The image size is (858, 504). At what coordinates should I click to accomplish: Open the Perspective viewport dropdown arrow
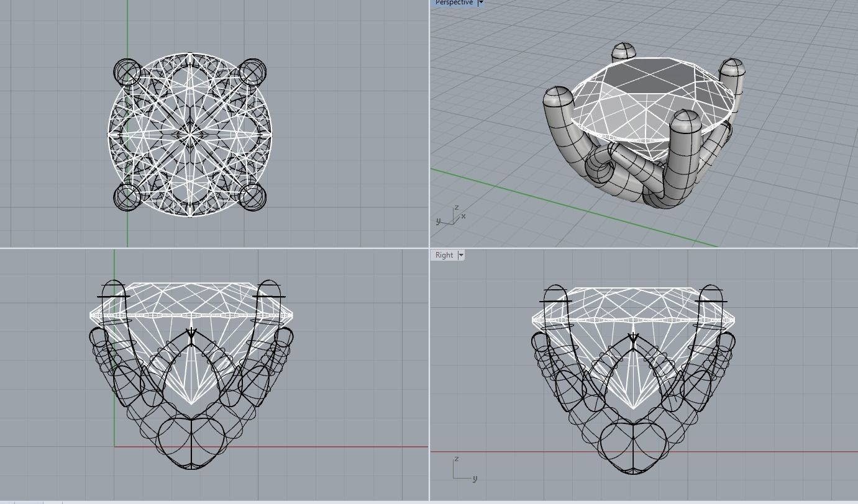480,3
